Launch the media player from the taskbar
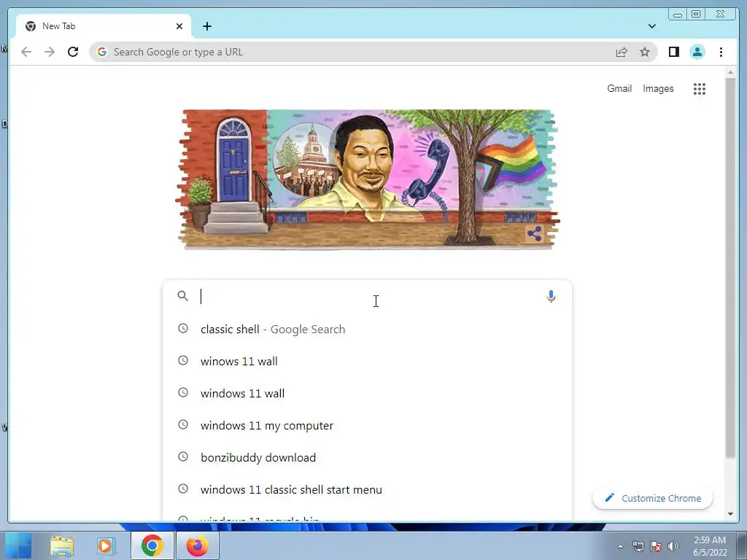 click(106, 545)
